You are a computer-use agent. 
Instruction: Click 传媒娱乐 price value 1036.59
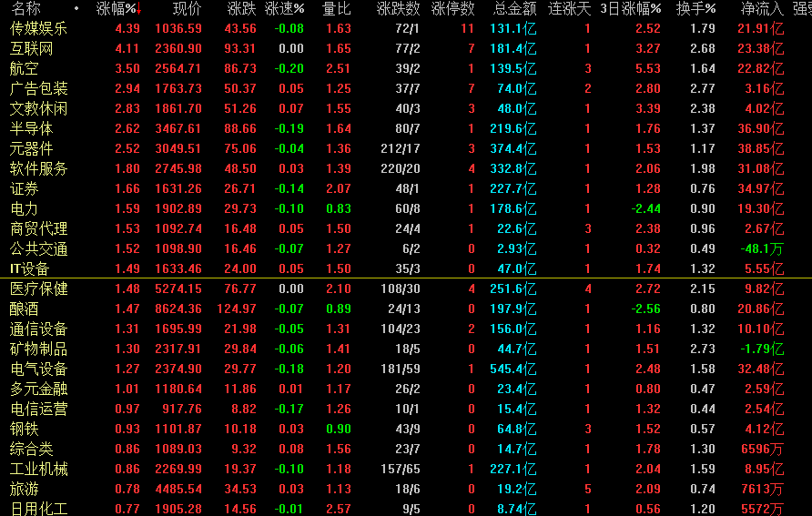tap(178, 28)
